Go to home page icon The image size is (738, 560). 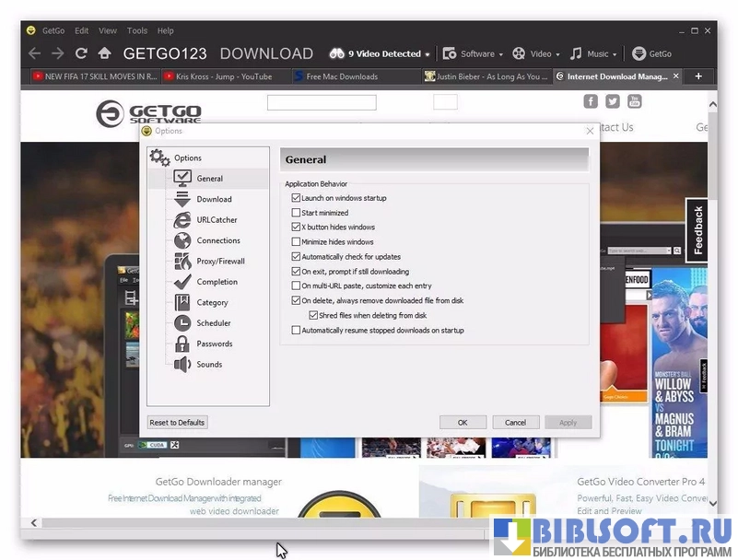coord(105,53)
